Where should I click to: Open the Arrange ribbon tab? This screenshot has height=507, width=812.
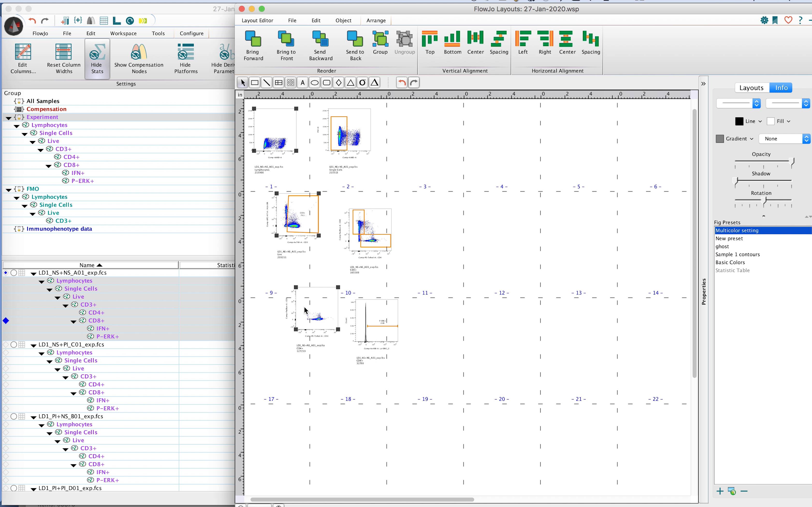point(376,21)
